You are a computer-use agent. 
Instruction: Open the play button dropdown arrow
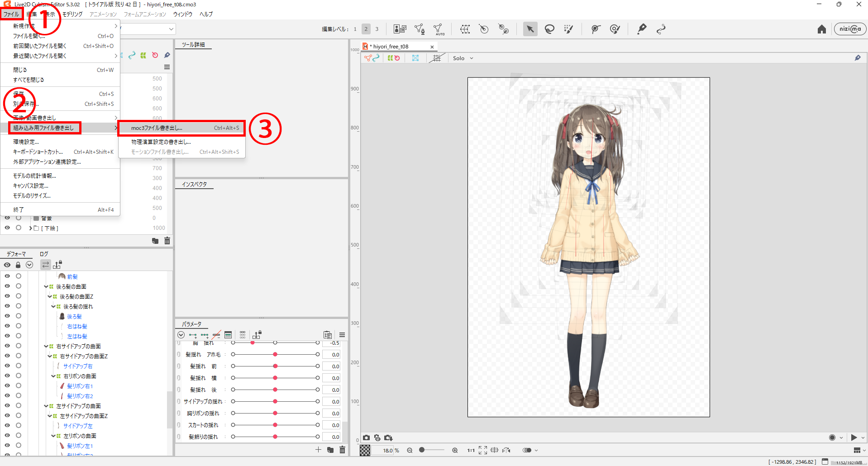[863, 437]
